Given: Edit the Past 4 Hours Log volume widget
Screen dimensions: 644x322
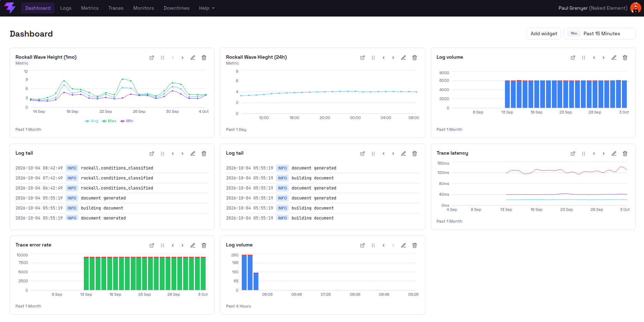Looking at the screenshot, I should pos(404,245).
